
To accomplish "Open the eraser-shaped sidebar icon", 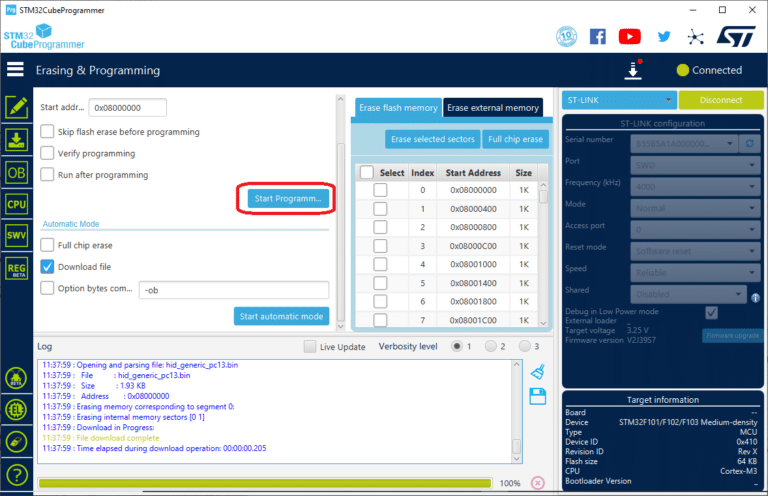I will tap(16, 442).
